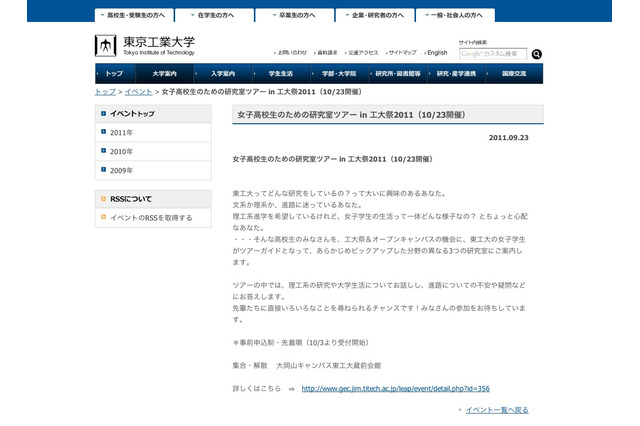Click the orange RSS icon beside RSSについて

point(103,199)
